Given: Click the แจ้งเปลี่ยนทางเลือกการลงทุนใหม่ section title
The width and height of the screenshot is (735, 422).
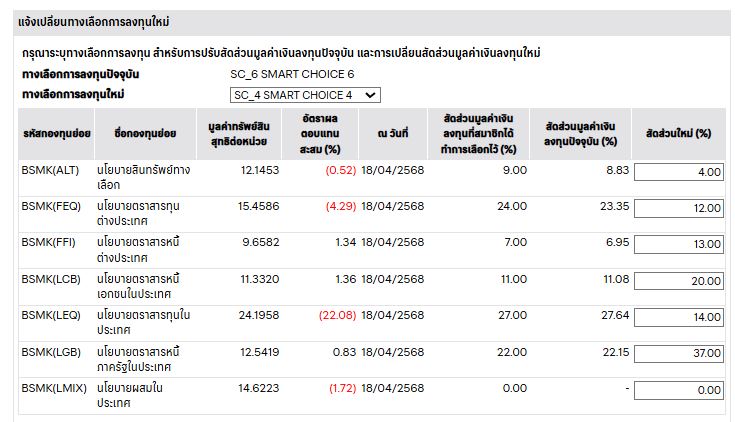Looking at the screenshot, I should [x=94, y=22].
